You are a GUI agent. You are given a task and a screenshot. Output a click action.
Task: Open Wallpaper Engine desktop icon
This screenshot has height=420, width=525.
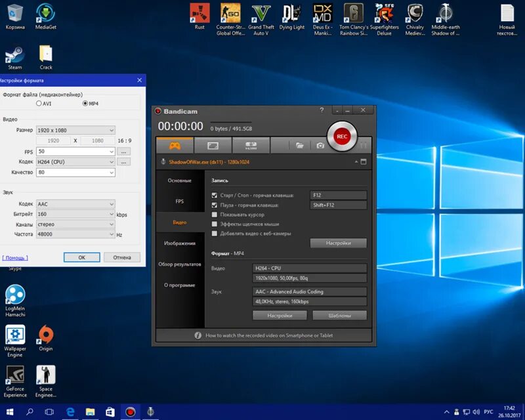point(15,341)
